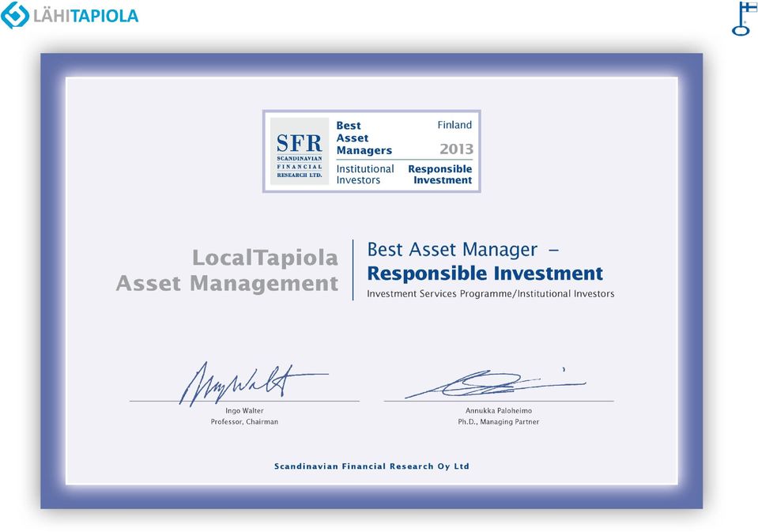Viewport: 758px width, 532px height.
Task: Click the printed name "Annukka Paloheimo"
Action: click(499, 410)
